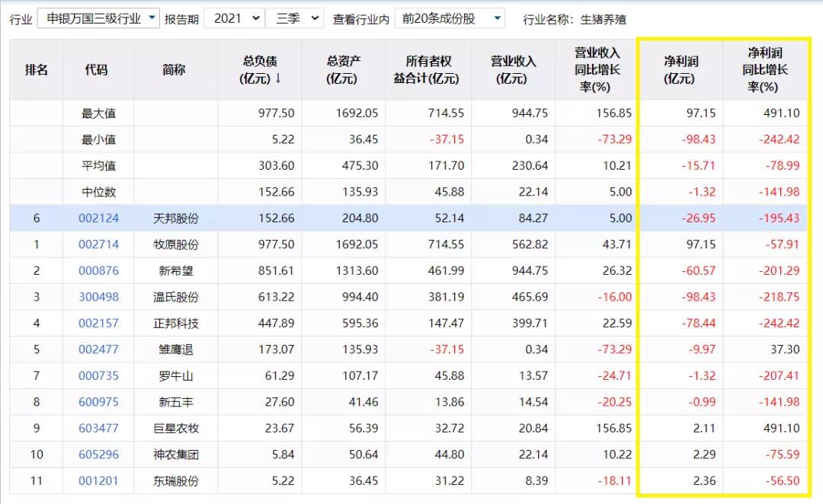Click the 总资产(亿元) column header

[343, 70]
